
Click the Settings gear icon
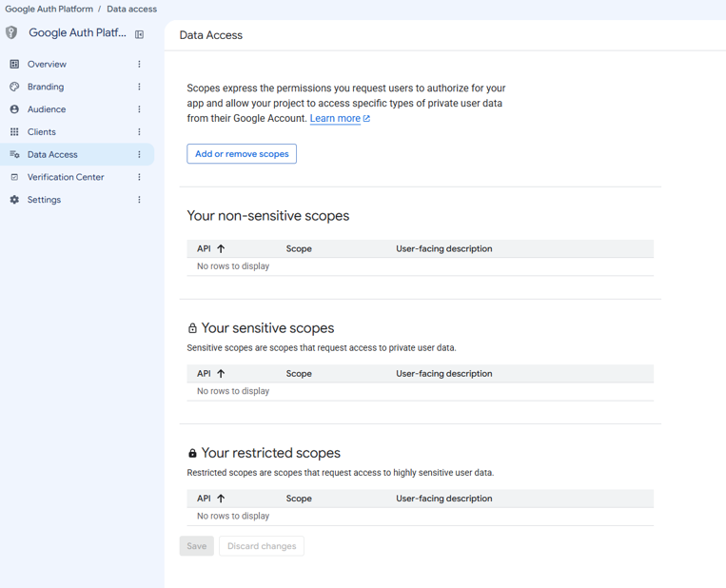14,200
